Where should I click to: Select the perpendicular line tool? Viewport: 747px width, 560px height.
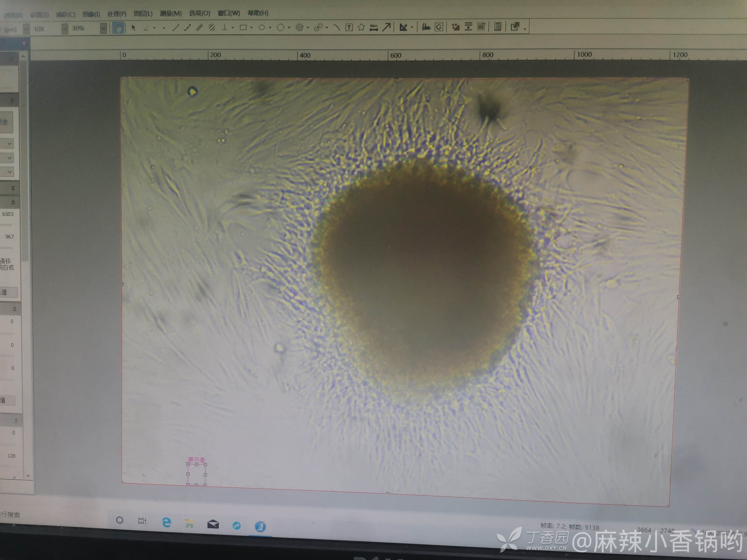click(x=225, y=27)
